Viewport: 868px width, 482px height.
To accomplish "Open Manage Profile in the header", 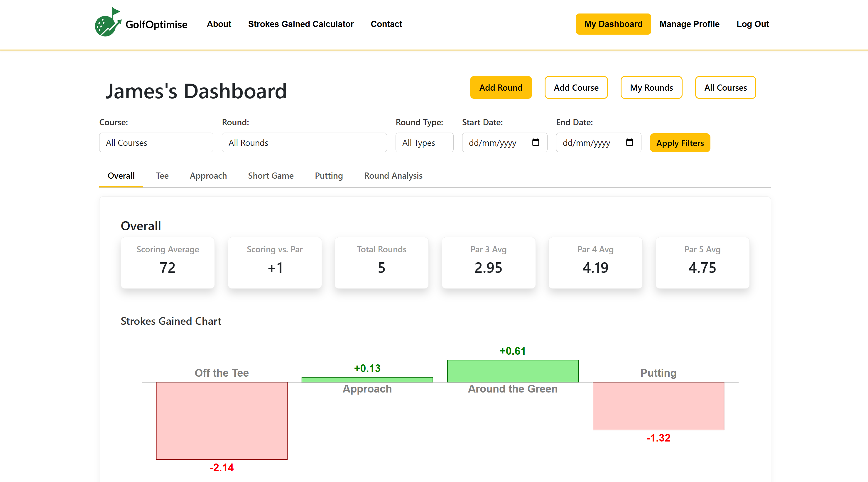I will pos(689,24).
